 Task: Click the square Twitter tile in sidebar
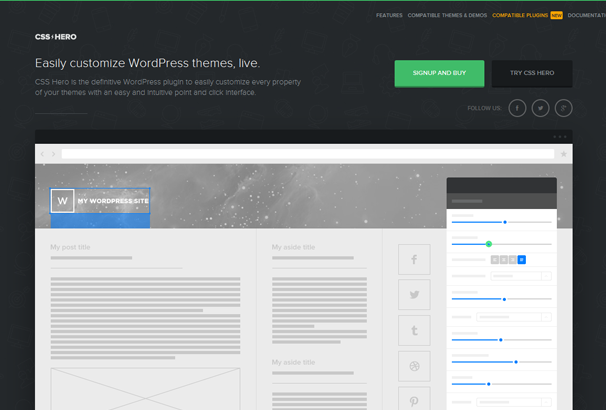click(x=414, y=294)
